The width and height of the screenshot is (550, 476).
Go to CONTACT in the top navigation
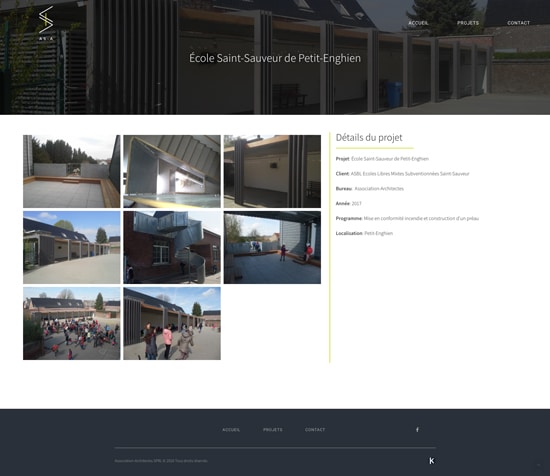[518, 23]
